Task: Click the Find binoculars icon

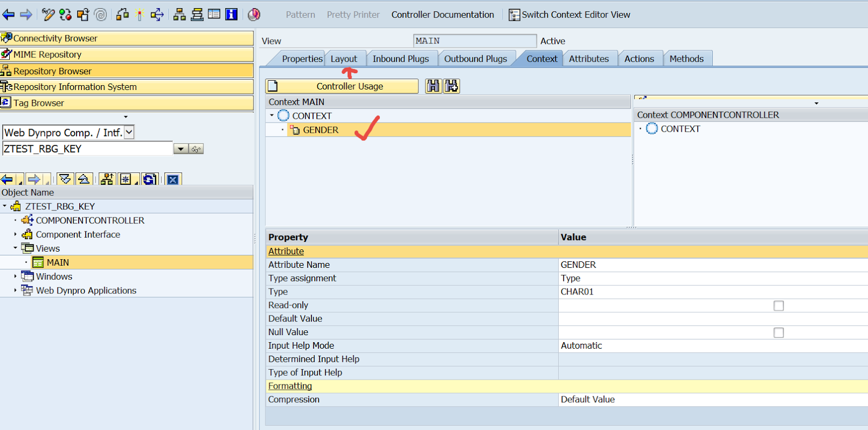Action: pyautogui.click(x=433, y=86)
